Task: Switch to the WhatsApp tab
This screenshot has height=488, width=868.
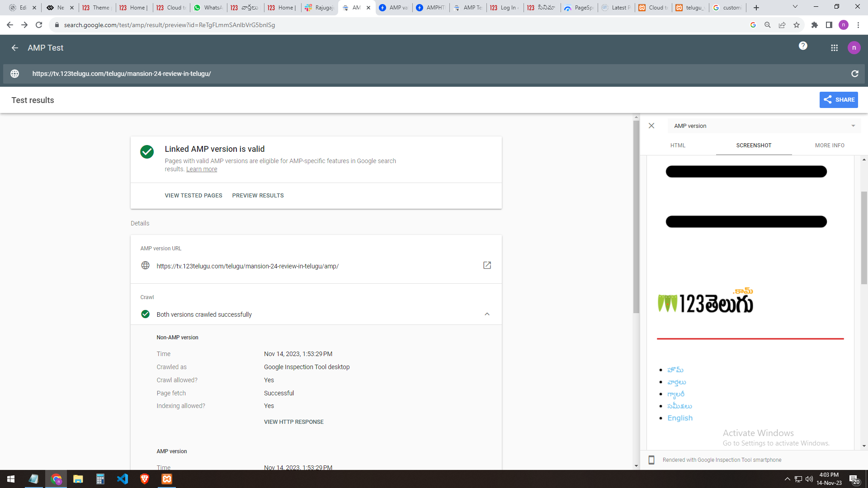Action: click(x=208, y=8)
